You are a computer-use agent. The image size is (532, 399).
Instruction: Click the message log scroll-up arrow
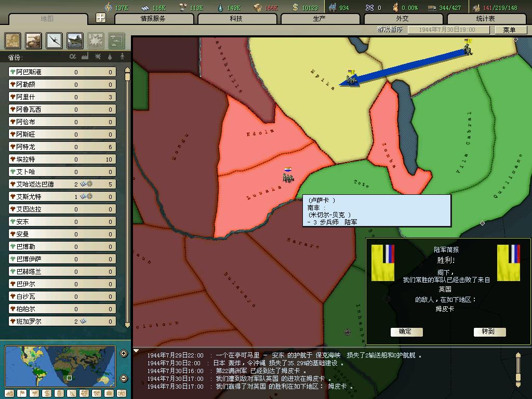[x=518, y=355]
